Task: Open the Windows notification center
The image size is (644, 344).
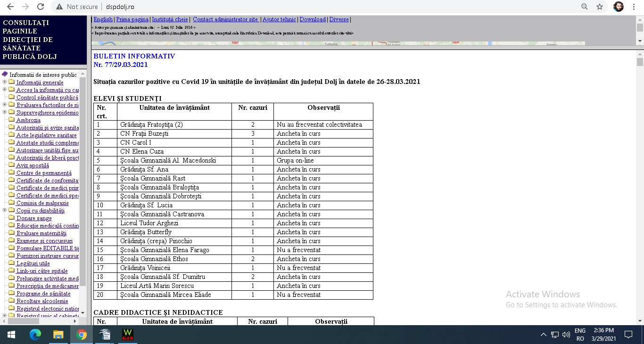Action: (x=628, y=335)
